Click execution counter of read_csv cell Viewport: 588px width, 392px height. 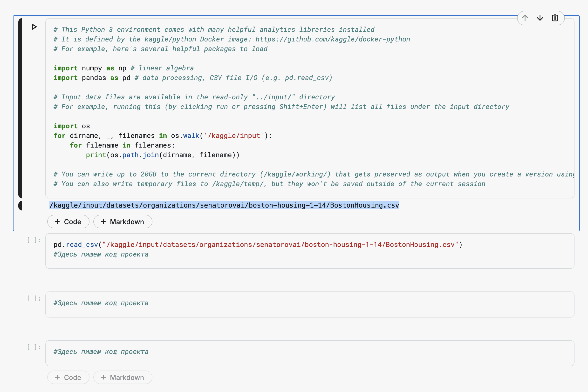coord(34,240)
